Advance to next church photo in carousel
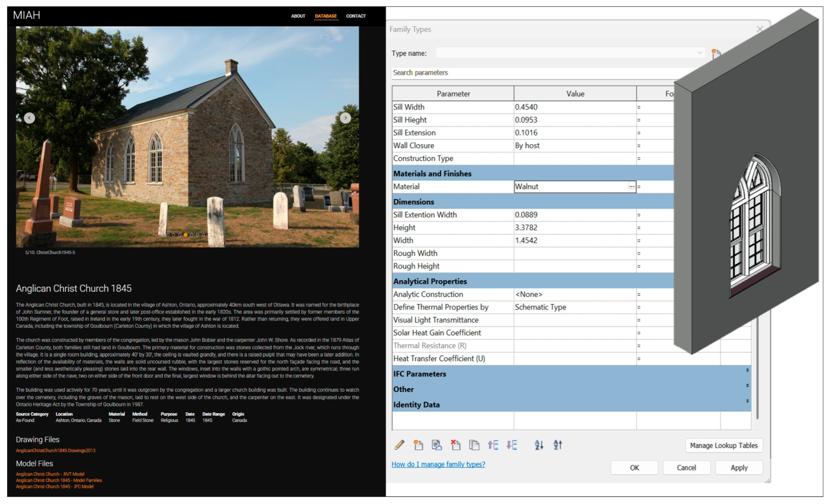 point(345,118)
